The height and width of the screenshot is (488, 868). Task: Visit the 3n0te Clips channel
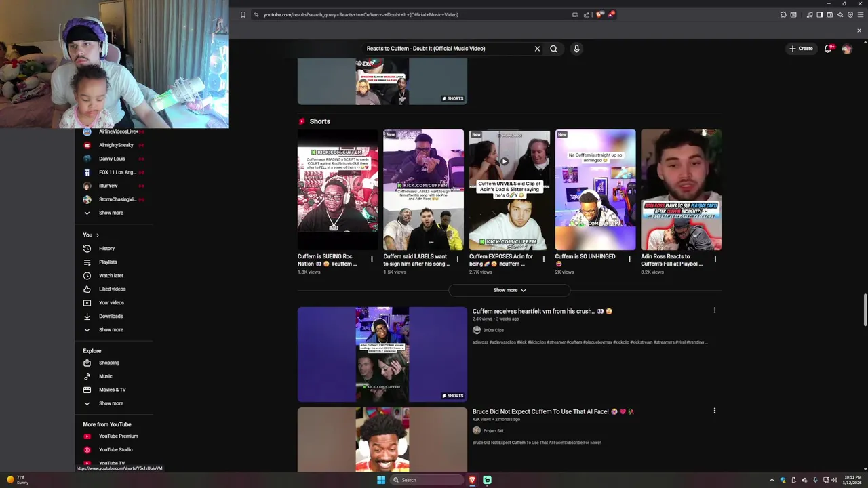click(493, 330)
